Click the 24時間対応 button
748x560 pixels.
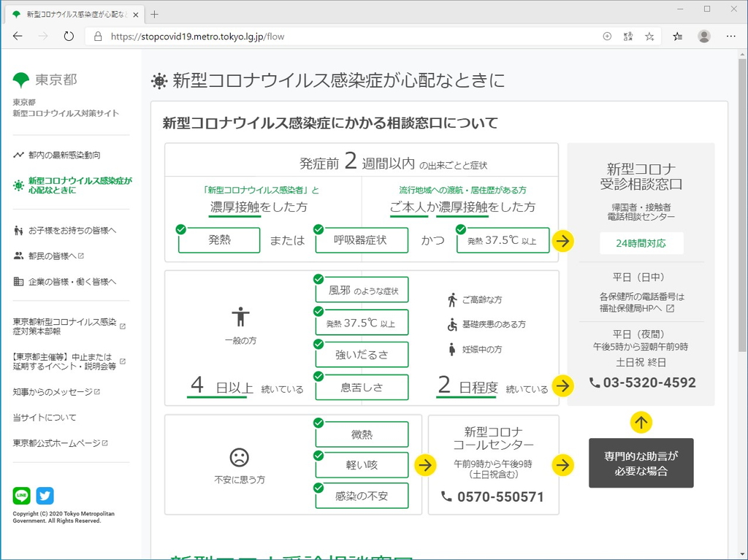[x=641, y=244]
